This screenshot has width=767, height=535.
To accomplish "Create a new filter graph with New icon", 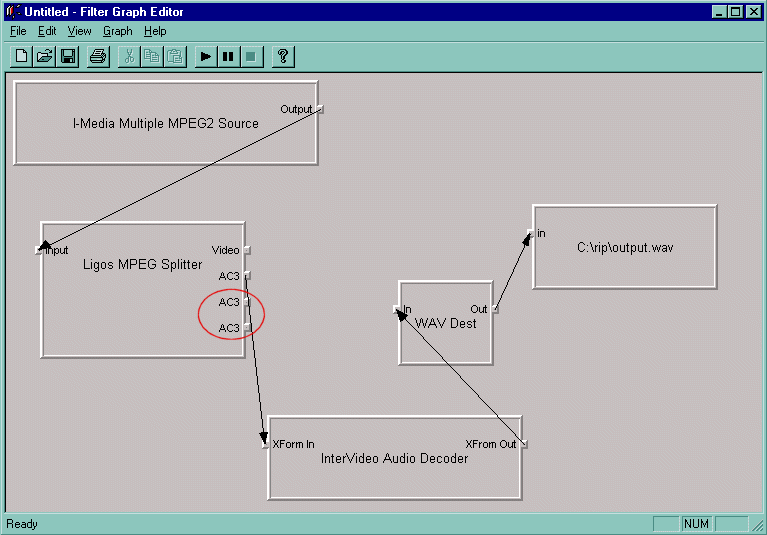I will tap(22, 57).
